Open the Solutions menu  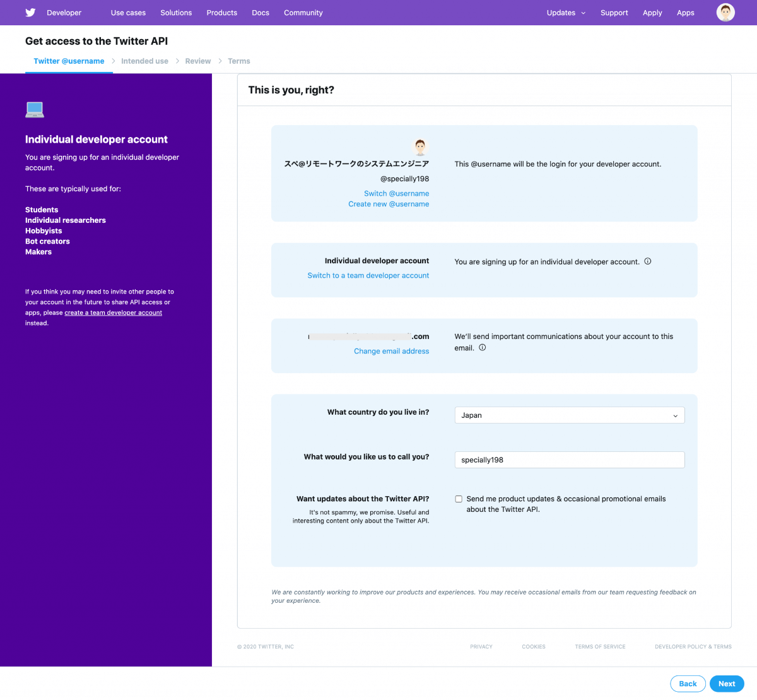pyautogui.click(x=176, y=13)
